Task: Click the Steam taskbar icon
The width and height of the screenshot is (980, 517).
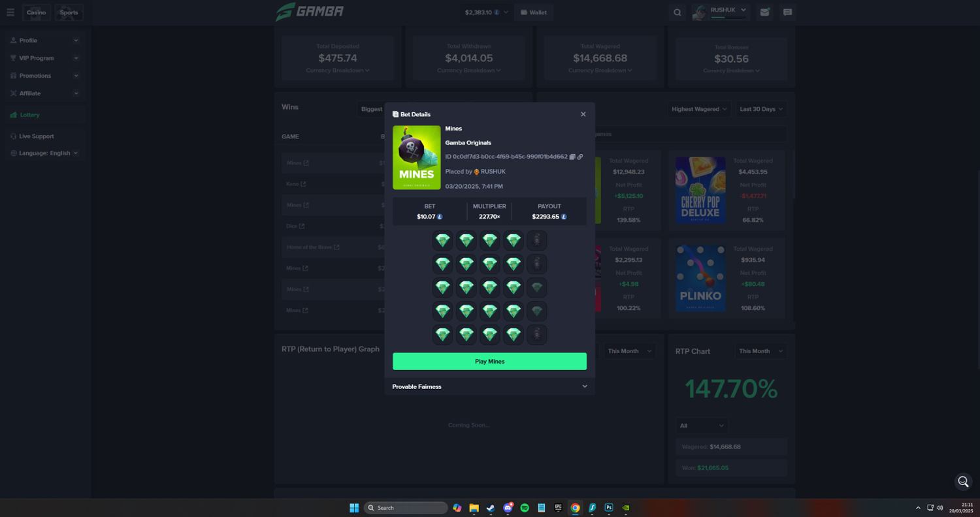Action: [x=491, y=508]
